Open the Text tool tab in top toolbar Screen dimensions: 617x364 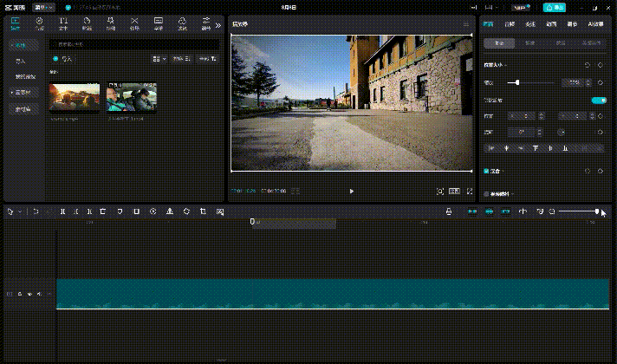coord(63,23)
